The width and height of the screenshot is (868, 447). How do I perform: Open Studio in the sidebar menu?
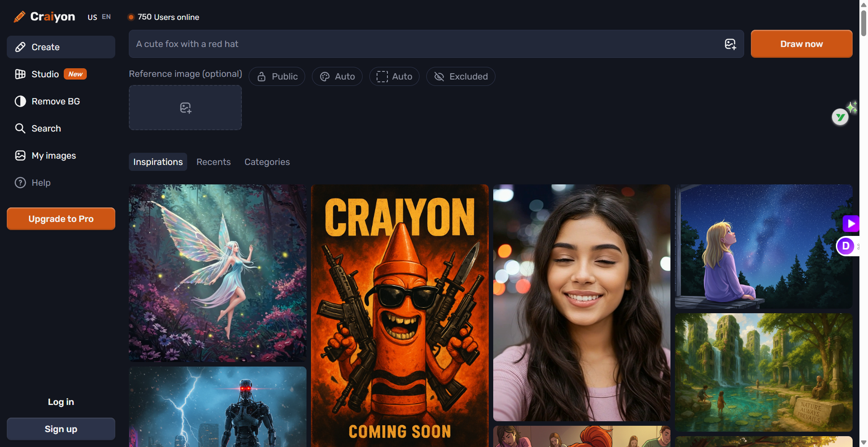point(61,74)
